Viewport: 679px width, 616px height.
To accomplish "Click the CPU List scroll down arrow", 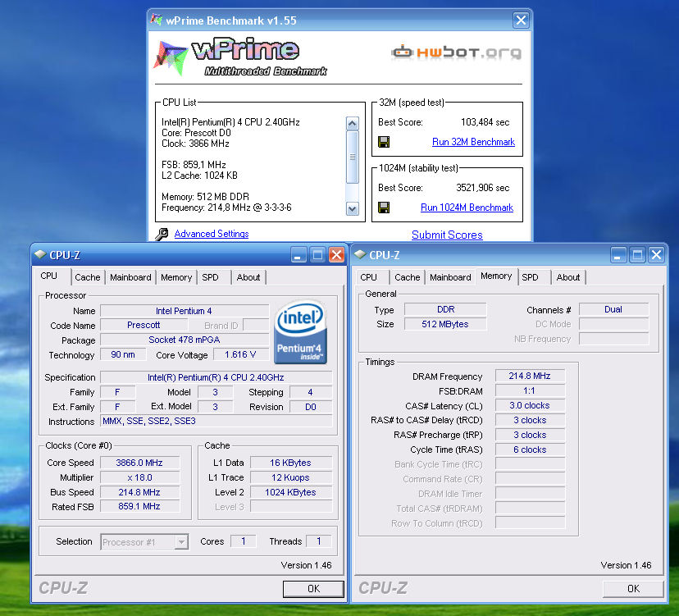I will [x=353, y=209].
